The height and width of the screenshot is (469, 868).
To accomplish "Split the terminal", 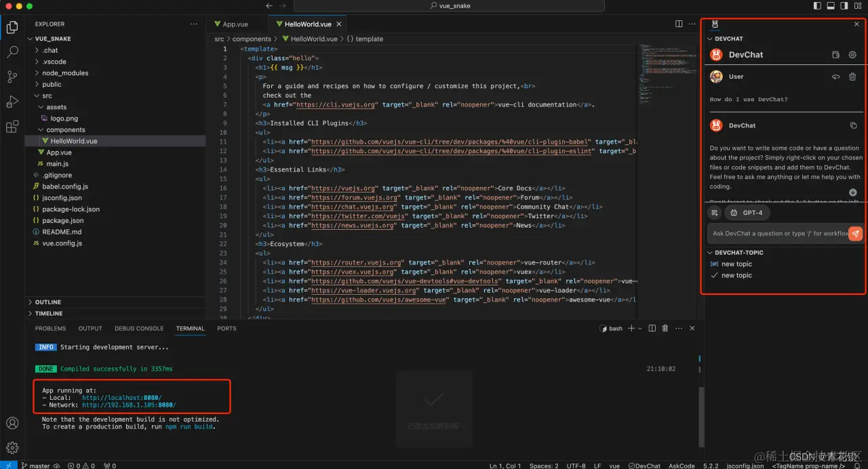I will click(x=652, y=328).
